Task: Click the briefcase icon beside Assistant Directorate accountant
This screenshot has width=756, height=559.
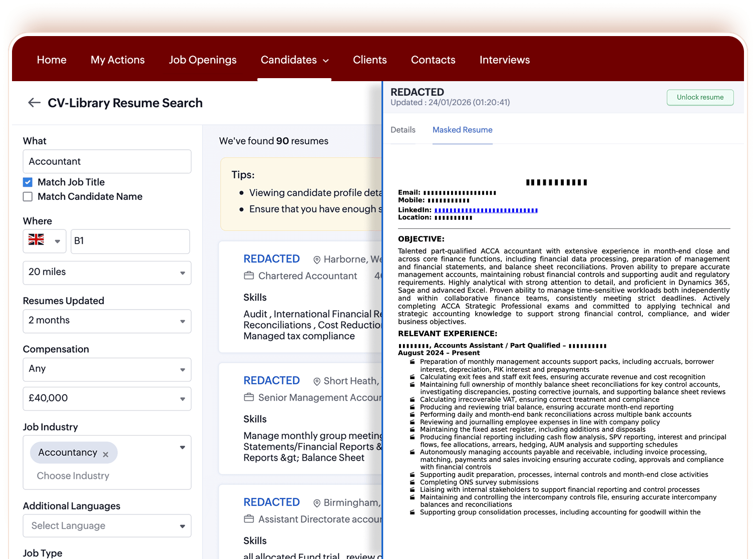Action: point(248,519)
